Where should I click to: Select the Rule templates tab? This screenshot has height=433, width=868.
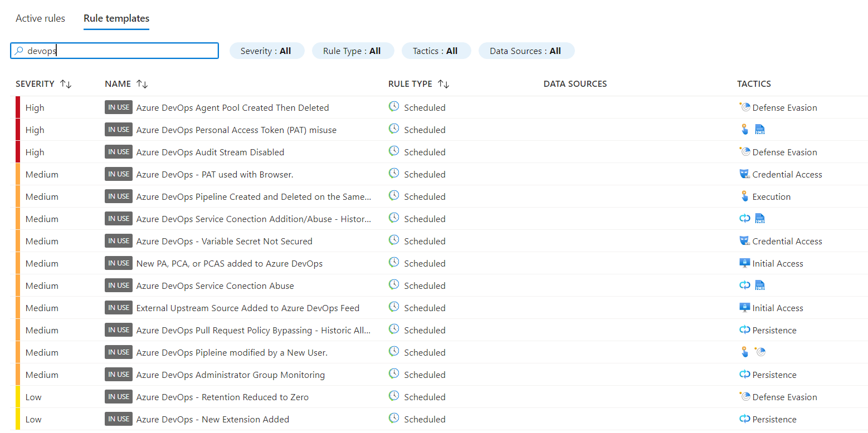coord(116,18)
